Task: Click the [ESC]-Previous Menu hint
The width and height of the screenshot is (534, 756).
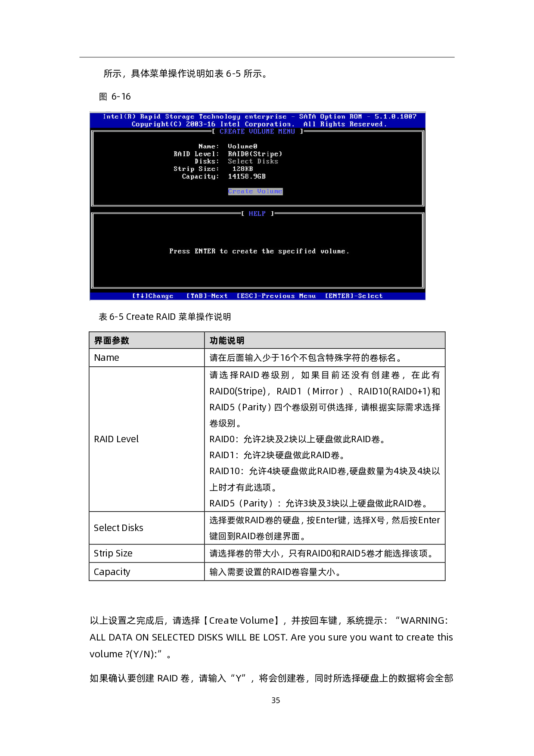Action: point(276,296)
